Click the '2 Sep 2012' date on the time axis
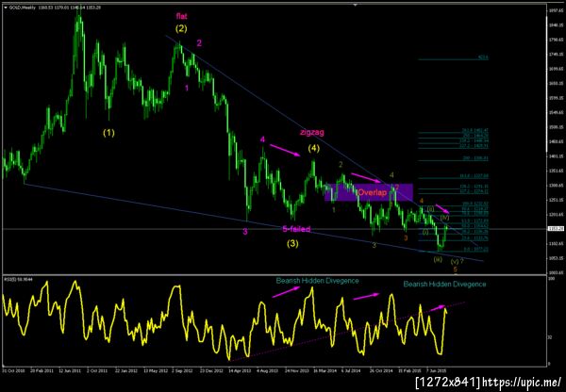 181,370
